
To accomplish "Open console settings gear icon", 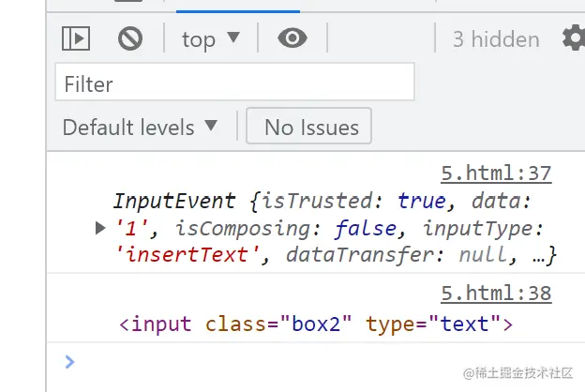I will click(x=574, y=38).
